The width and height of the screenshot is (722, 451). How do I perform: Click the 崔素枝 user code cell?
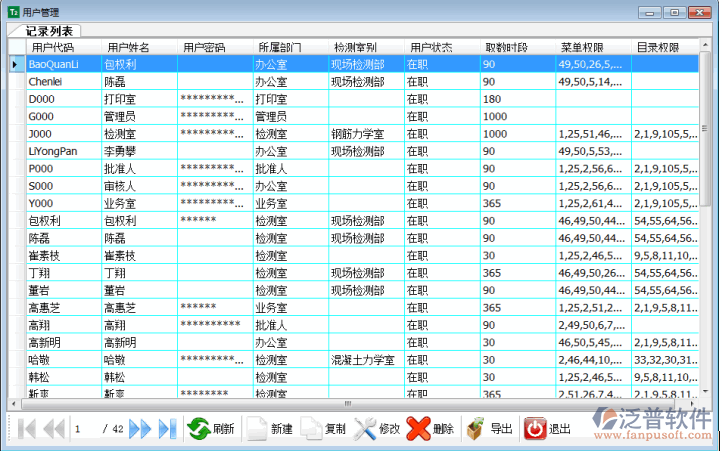click(64, 256)
